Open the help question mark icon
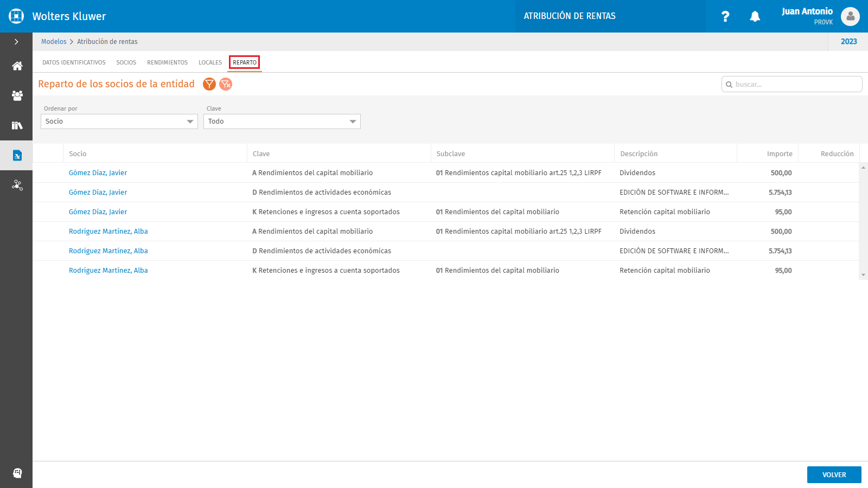Screen dimensions: 868x488 (725, 16)
